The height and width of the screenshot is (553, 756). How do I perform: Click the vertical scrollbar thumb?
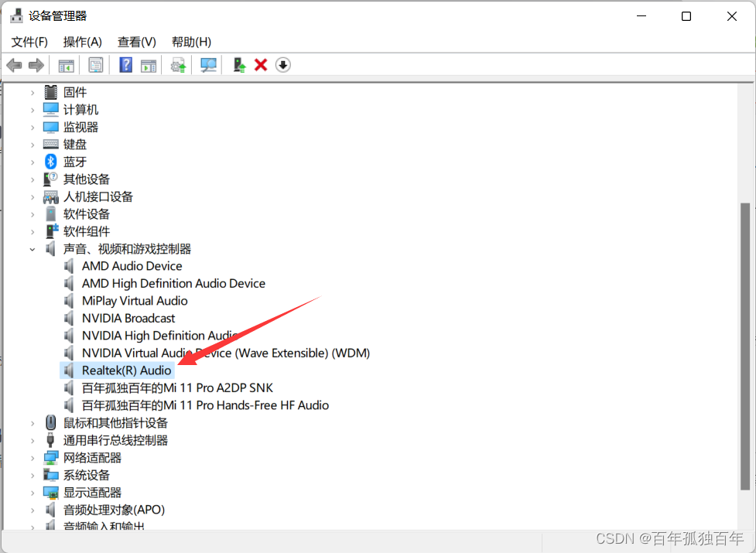pyautogui.click(x=745, y=346)
